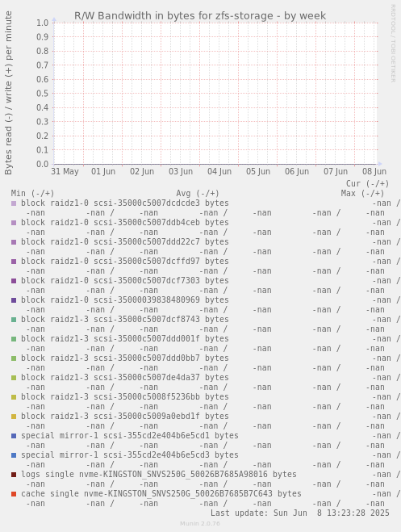Screen dimensions: 401x532
Task: Click inside the empty bandwidth graph plot area
Action: [215, 94]
